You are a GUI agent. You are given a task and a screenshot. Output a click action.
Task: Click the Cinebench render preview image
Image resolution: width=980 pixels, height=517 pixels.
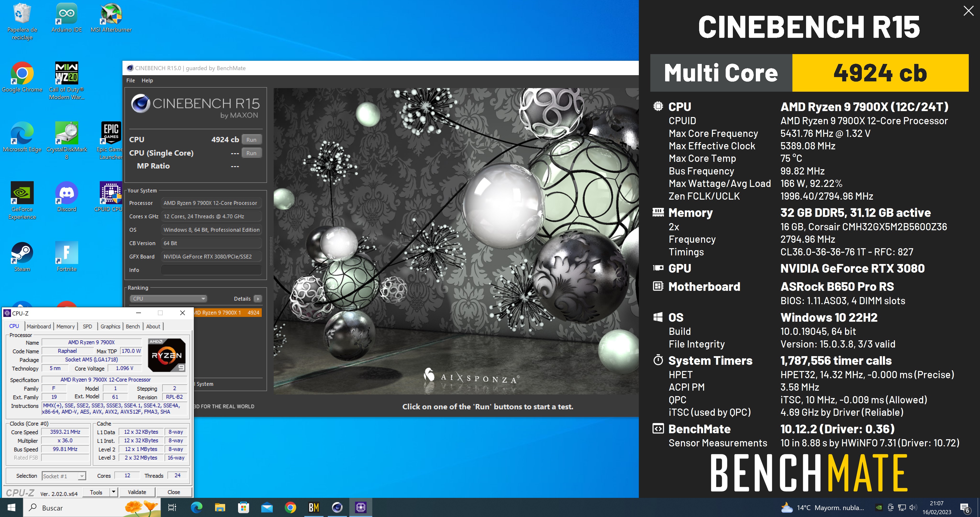456,241
